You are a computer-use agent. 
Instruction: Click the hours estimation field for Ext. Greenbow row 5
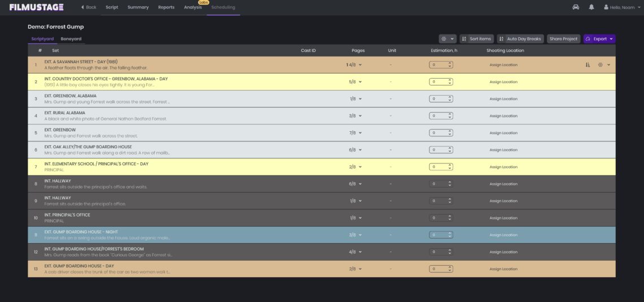coord(441,133)
